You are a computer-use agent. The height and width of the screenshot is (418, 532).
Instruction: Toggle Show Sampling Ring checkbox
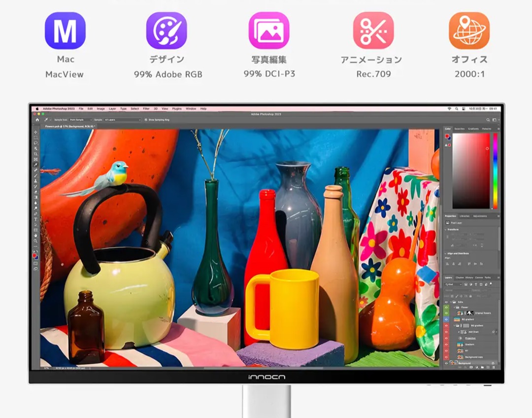[x=146, y=120]
